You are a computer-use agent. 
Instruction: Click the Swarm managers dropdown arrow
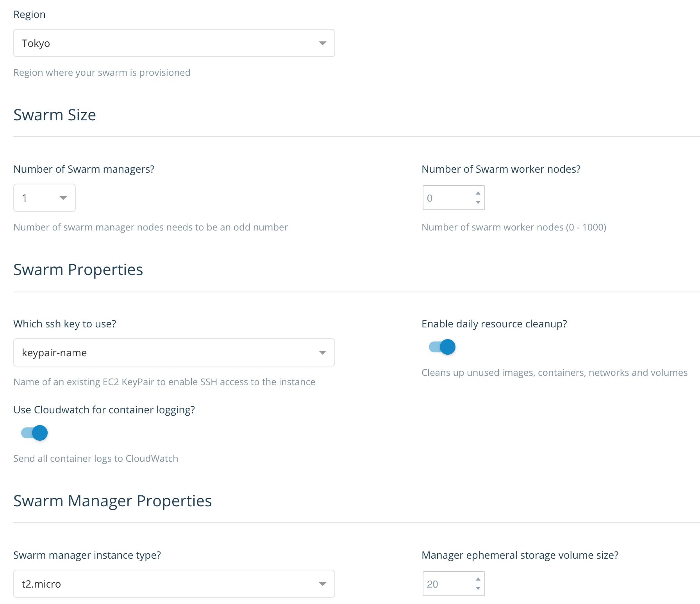coord(63,198)
